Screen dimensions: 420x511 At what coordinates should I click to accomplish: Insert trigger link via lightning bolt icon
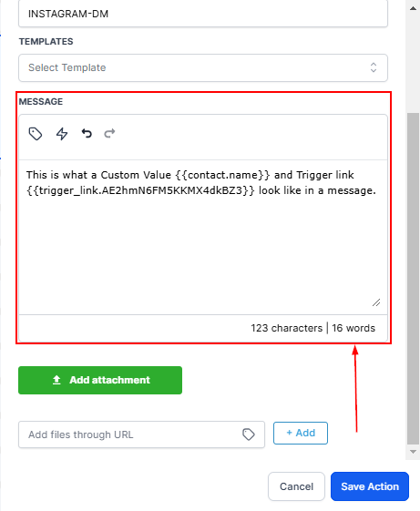click(x=62, y=134)
